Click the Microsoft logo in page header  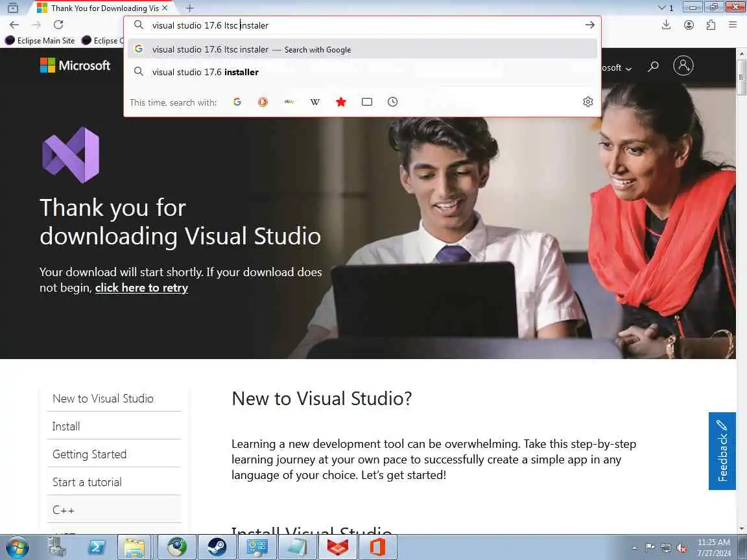[x=75, y=65]
